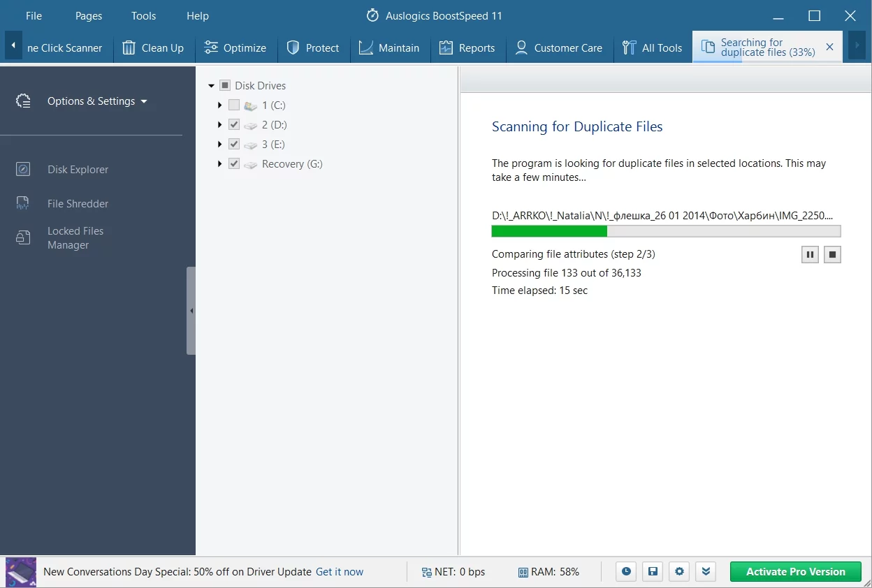This screenshot has width=872, height=588.
Task: Open the Tools menu
Action: pyautogui.click(x=143, y=16)
